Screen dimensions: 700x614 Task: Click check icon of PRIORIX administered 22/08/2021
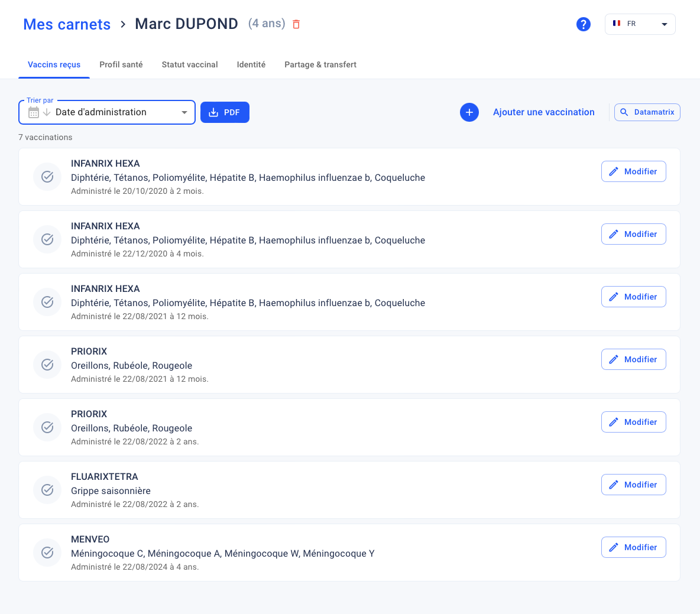[x=47, y=365]
